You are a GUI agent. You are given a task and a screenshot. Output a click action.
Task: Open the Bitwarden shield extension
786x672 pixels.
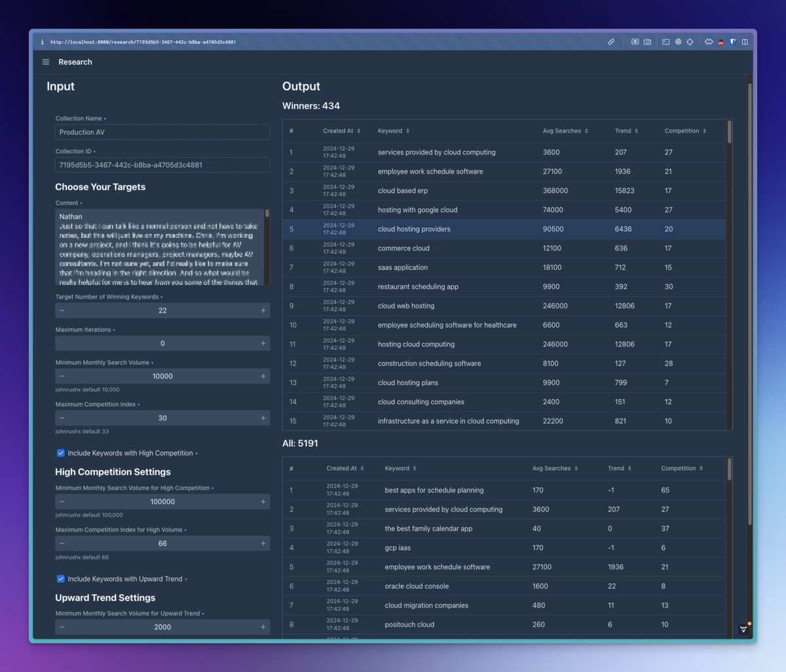(x=733, y=42)
